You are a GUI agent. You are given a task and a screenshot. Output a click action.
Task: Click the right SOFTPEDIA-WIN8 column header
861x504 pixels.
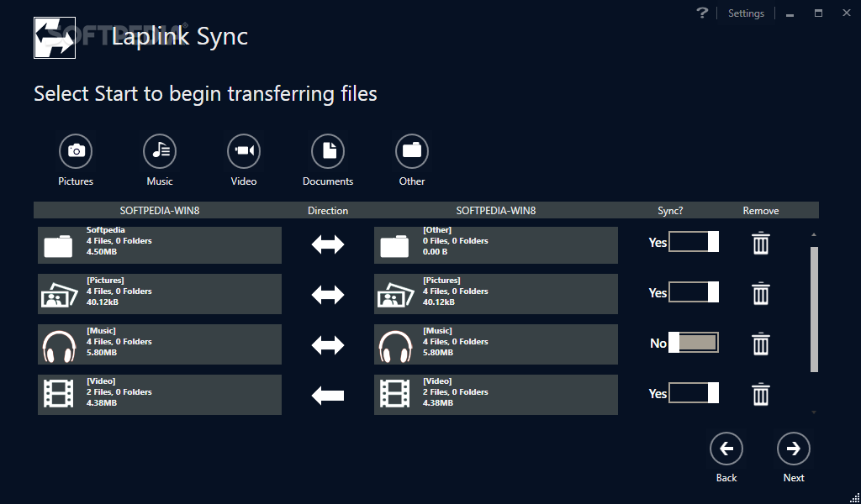point(496,211)
